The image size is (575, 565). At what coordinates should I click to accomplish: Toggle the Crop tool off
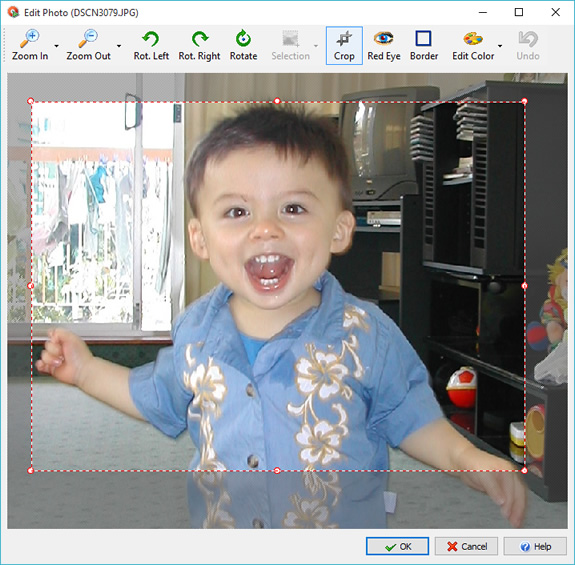(344, 45)
